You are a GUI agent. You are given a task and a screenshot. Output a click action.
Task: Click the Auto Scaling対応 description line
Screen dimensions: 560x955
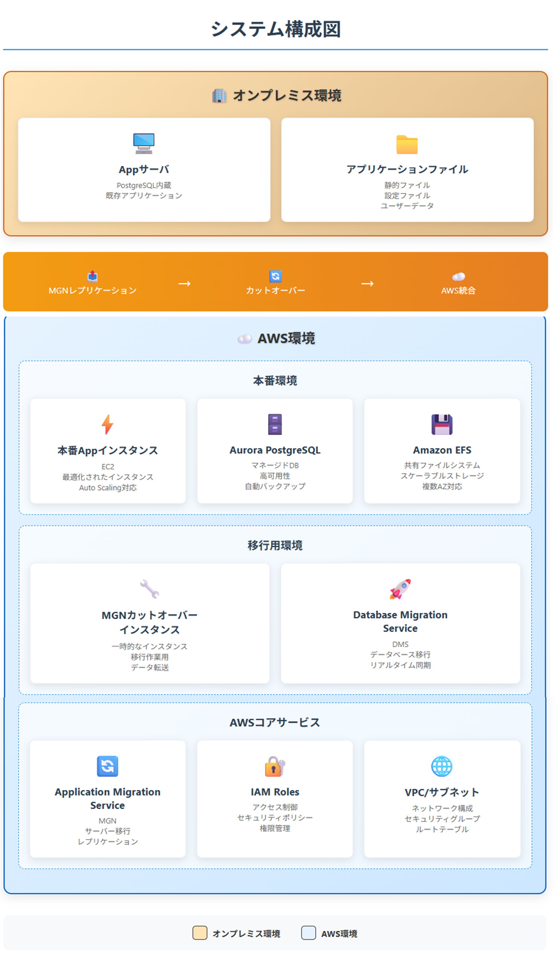108,488
